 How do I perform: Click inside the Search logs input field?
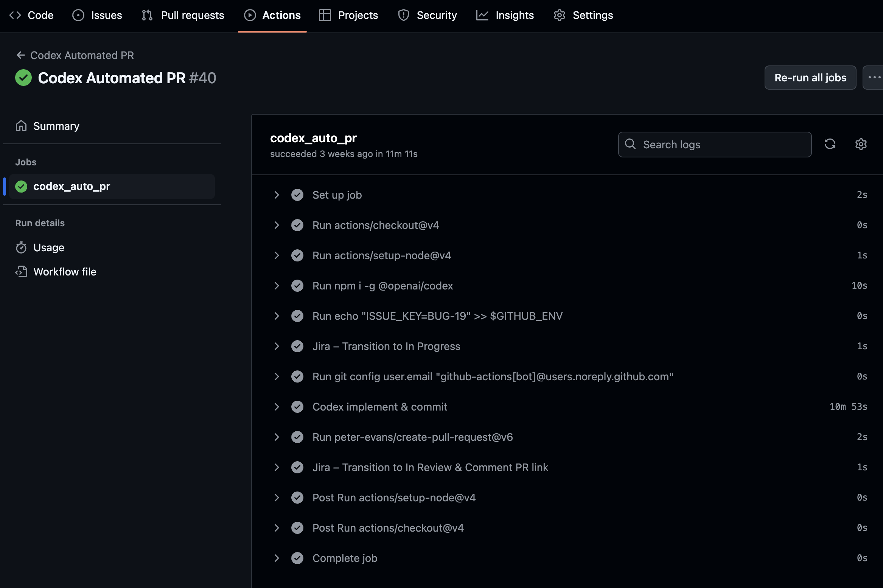coord(715,144)
